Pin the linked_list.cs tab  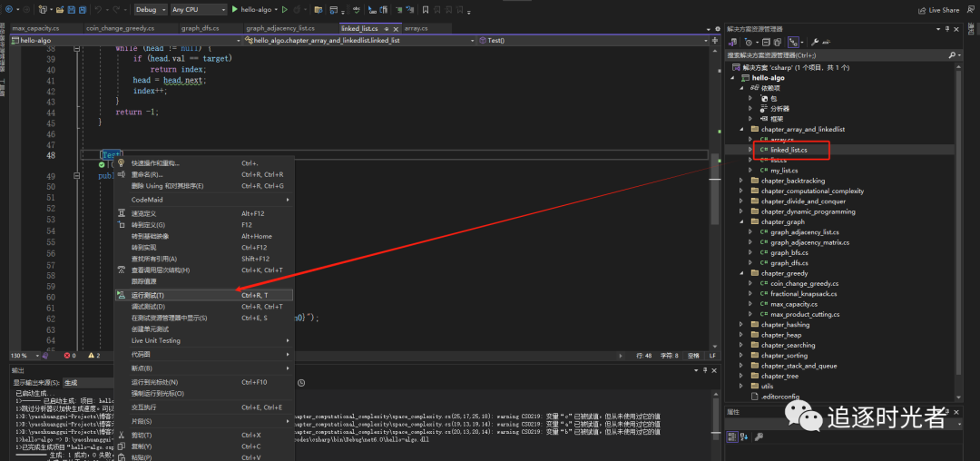[385, 28]
